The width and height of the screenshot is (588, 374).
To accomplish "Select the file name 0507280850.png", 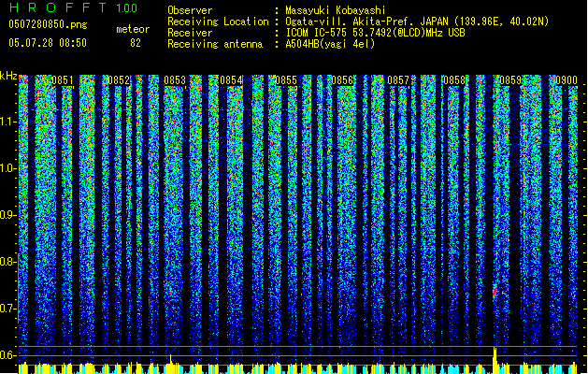I will click(x=48, y=24).
